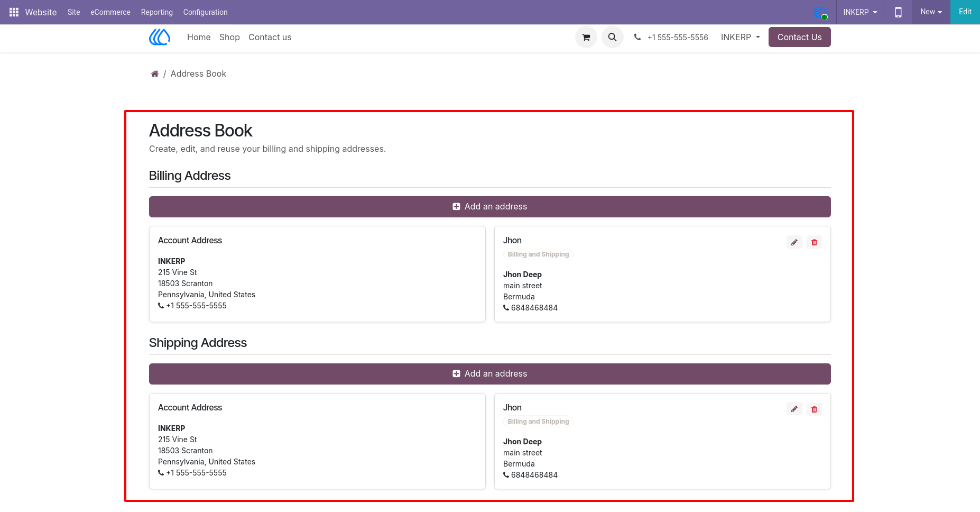The height and width of the screenshot is (512, 980).
Task: Add an address under Shipping Address
Action: coord(490,374)
